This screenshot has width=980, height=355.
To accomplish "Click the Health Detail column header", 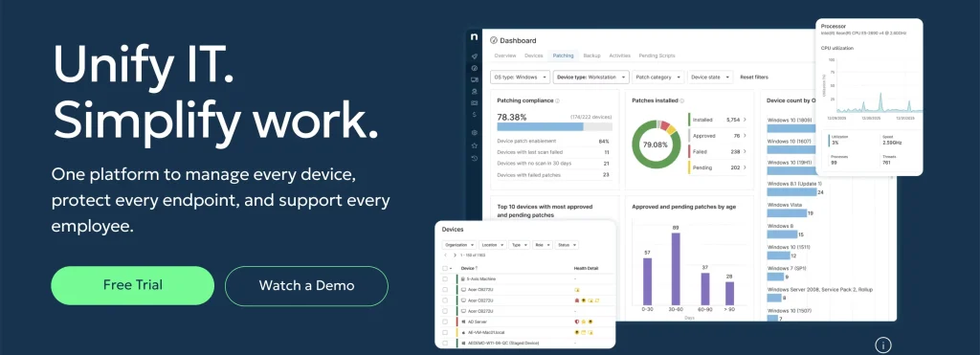I will point(587,269).
